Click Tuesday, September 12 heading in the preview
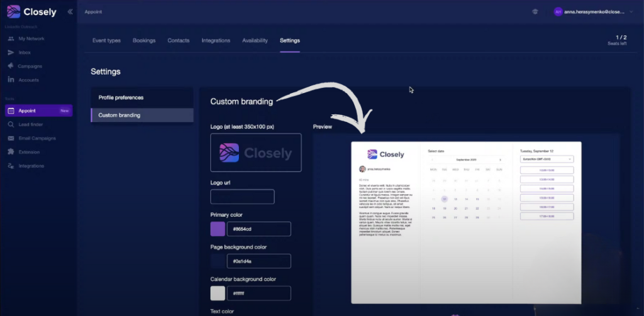The width and height of the screenshot is (644, 316). point(537,151)
